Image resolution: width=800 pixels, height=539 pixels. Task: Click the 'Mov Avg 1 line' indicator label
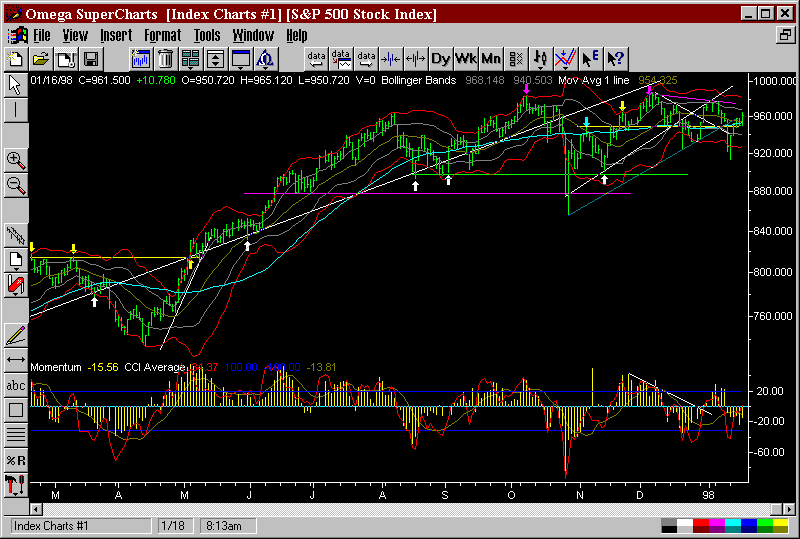[593, 80]
